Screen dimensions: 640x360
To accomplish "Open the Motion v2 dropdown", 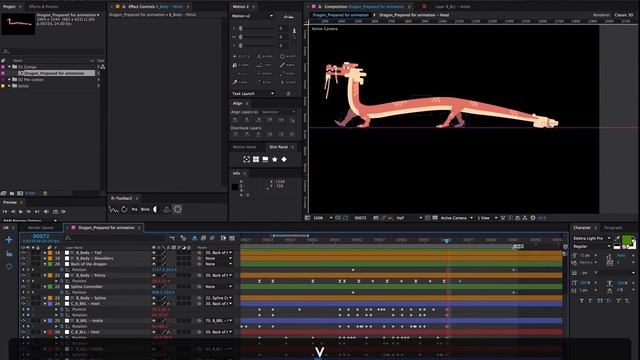I will click(253, 16).
